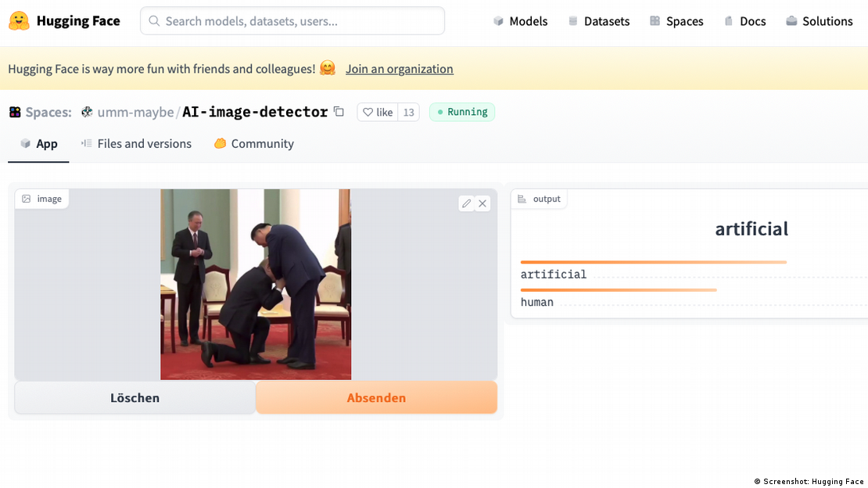Select the App tab
The height and width of the screenshot is (488, 868).
click(x=39, y=144)
